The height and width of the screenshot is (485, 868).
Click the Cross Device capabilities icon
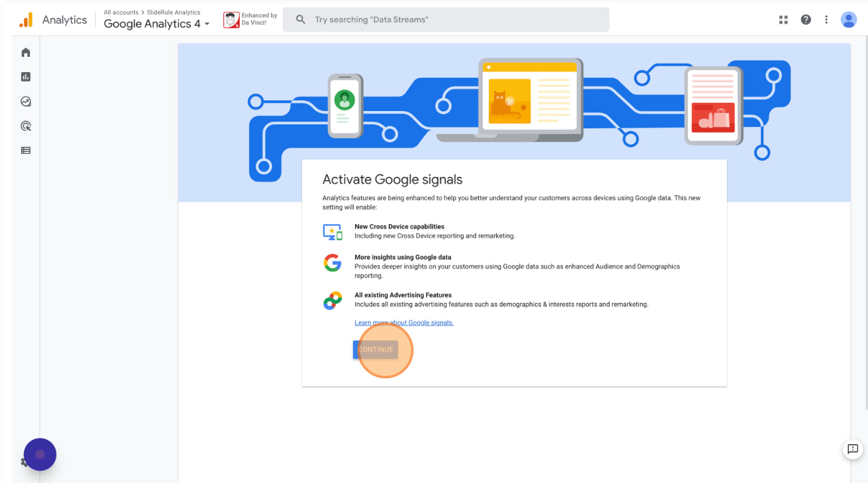pyautogui.click(x=333, y=232)
